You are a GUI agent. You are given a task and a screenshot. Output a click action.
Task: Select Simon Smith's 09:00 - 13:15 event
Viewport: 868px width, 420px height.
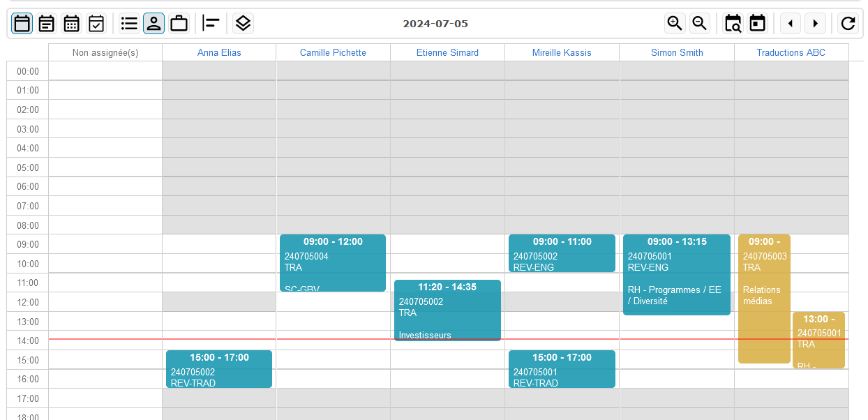tap(676, 276)
